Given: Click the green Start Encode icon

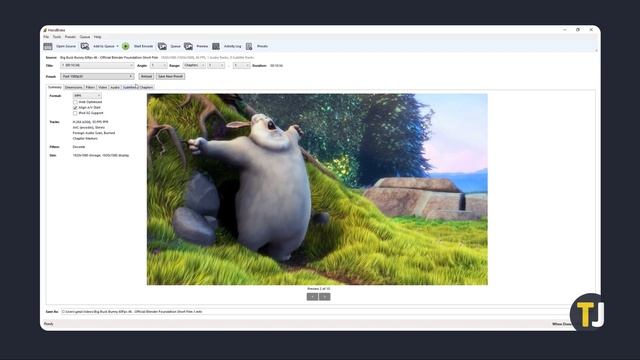Looking at the screenshot, I should pos(126,47).
